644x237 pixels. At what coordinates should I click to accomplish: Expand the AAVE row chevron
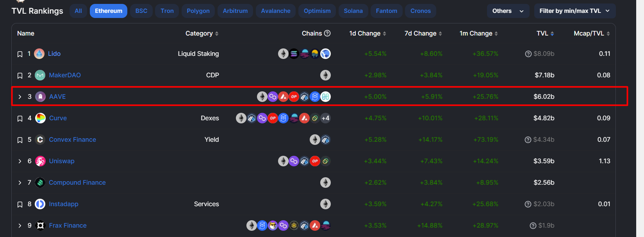20,96
